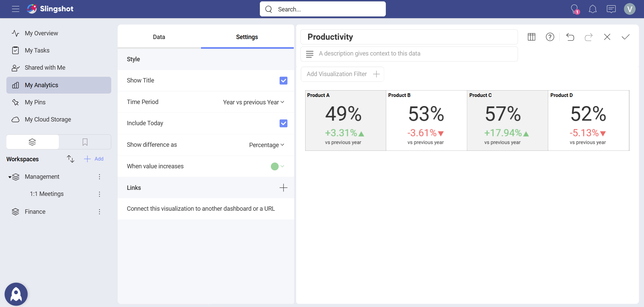The image size is (644, 307).
Task: Open the Time Period dropdown
Action: pos(253,102)
